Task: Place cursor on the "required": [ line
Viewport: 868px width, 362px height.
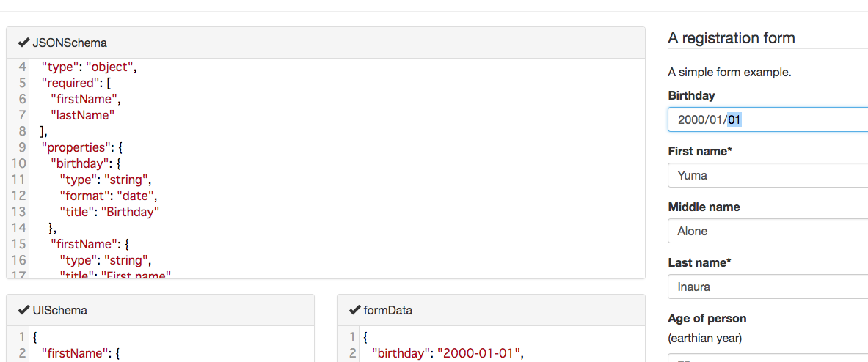Action: coord(78,84)
